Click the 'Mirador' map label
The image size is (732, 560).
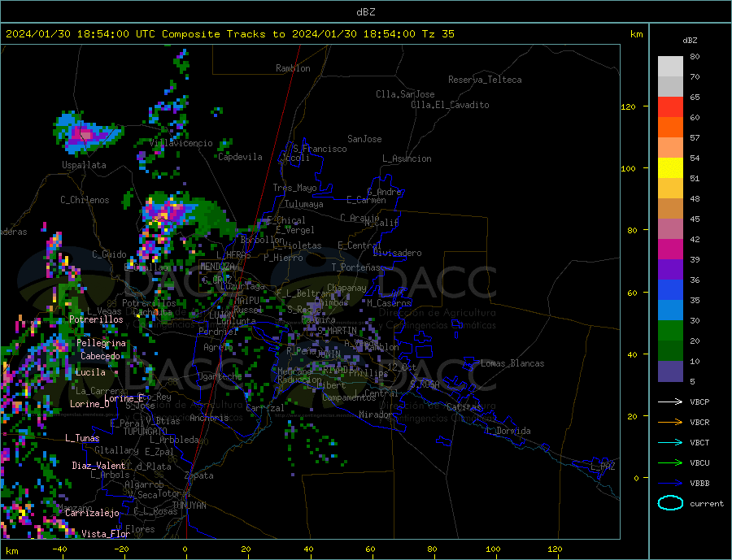pos(376,415)
